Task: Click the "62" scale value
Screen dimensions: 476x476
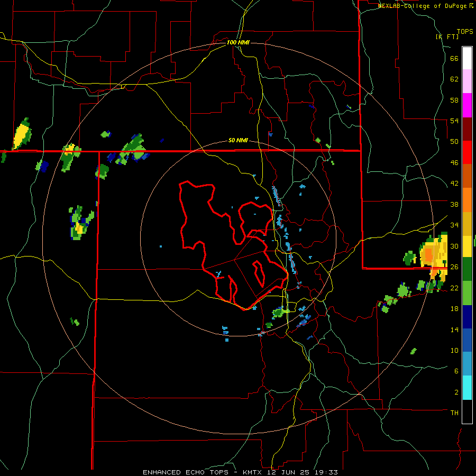Action: (x=454, y=79)
